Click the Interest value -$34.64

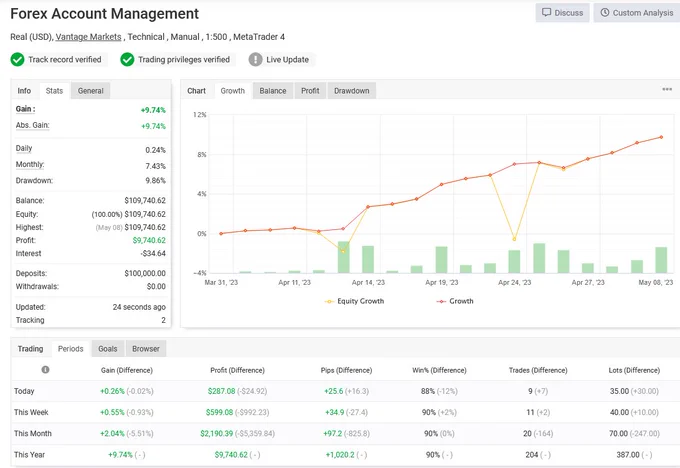[154, 253]
